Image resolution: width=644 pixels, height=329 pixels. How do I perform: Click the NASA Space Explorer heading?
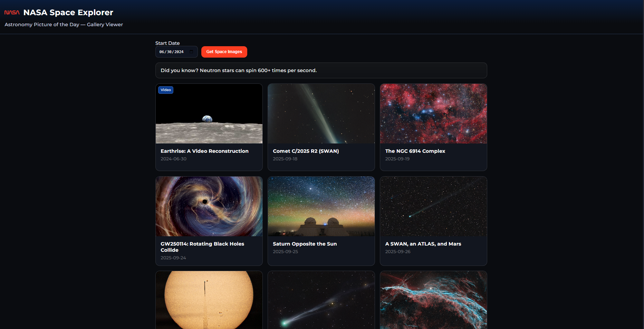click(68, 12)
